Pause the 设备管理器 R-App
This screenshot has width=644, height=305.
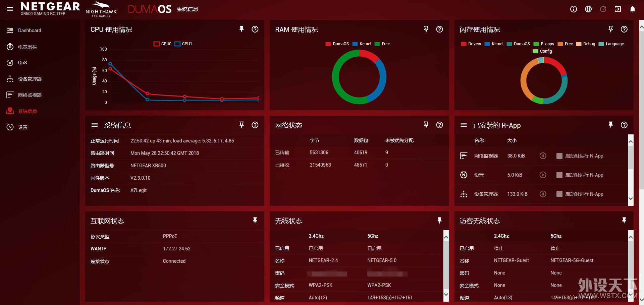pyautogui.click(x=543, y=194)
